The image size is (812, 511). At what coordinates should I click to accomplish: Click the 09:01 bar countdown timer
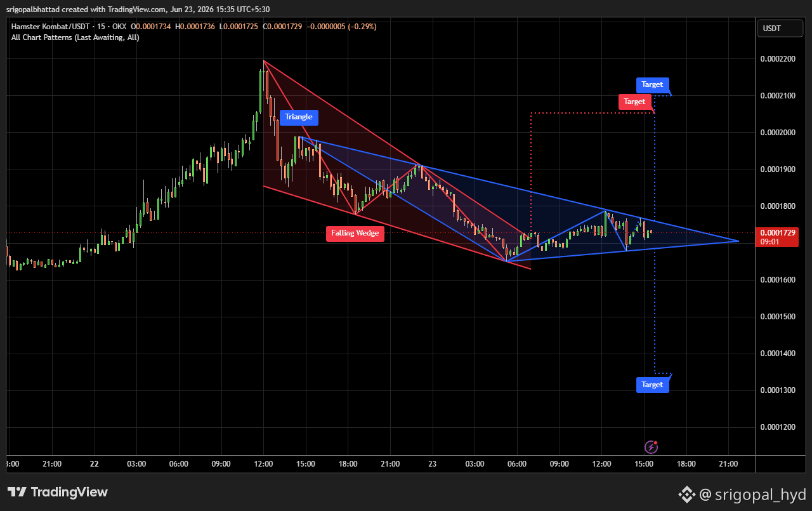click(769, 242)
